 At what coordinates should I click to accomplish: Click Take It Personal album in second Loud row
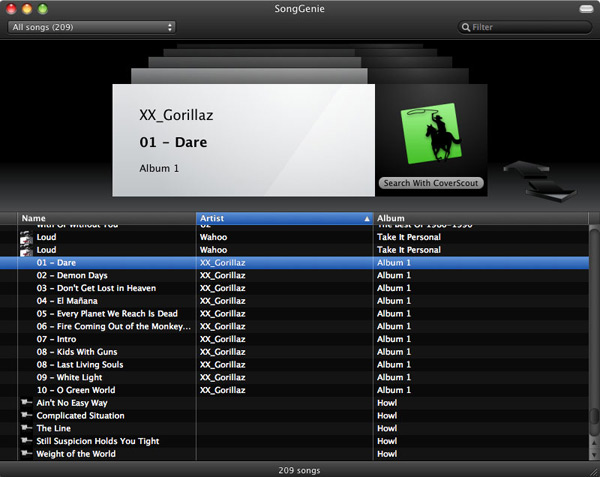click(x=409, y=250)
